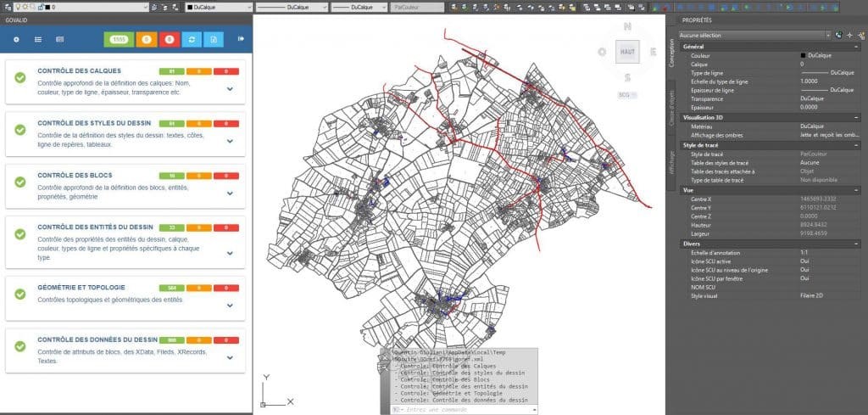Switch to the Affichage vertical tab
The image size is (868, 415).
(671, 160)
